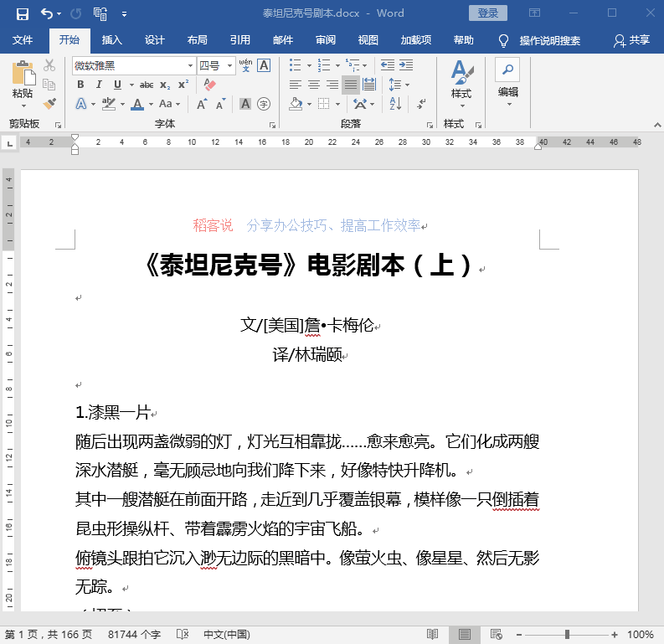This screenshot has width=664, height=644.
Task: Toggle Italic formatting
Action: coord(99,85)
